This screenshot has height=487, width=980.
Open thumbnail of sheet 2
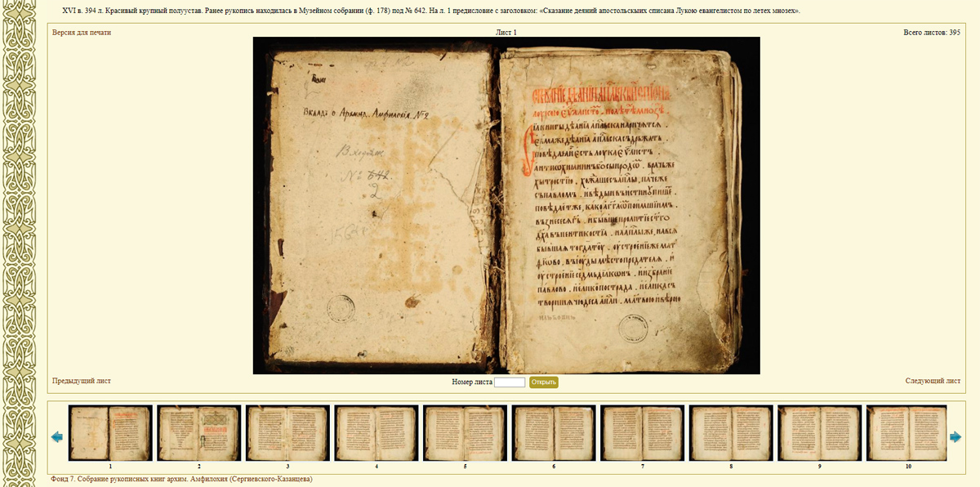click(x=198, y=433)
